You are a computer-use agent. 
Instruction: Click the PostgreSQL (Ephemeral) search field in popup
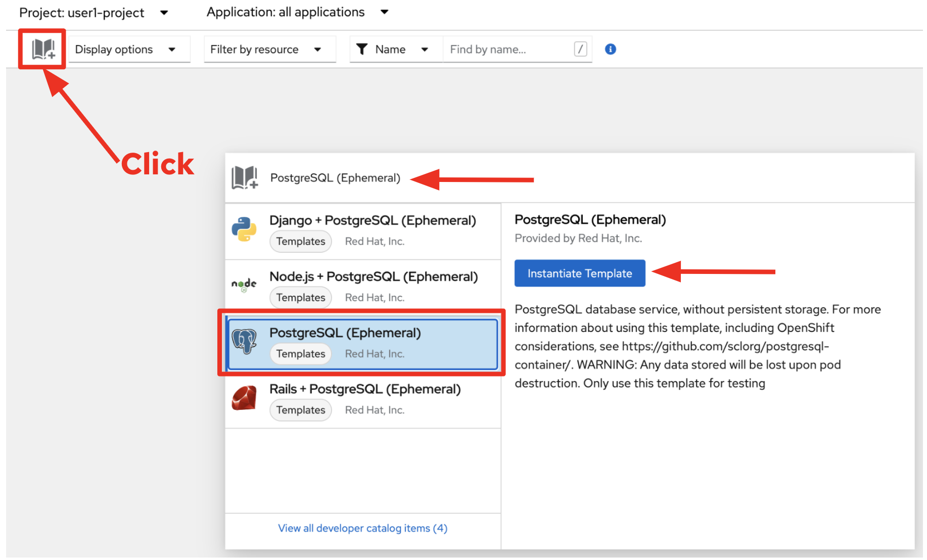[x=335, y=178]
